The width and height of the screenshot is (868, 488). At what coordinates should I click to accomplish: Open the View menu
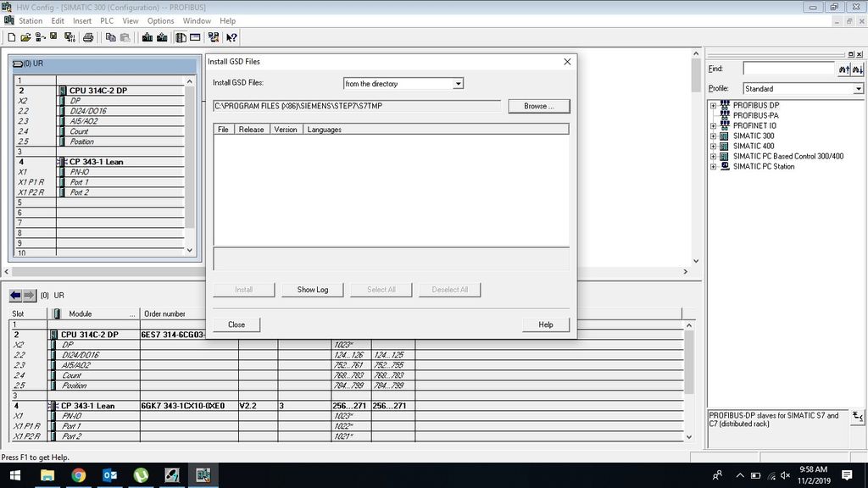click(130, 21)
